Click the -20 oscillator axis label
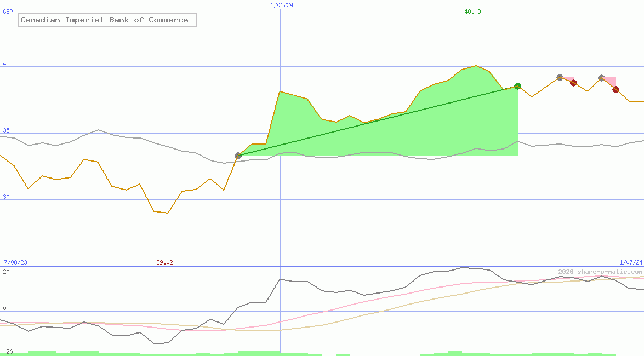This screenshot has height=356, width=644. point(8,352)
